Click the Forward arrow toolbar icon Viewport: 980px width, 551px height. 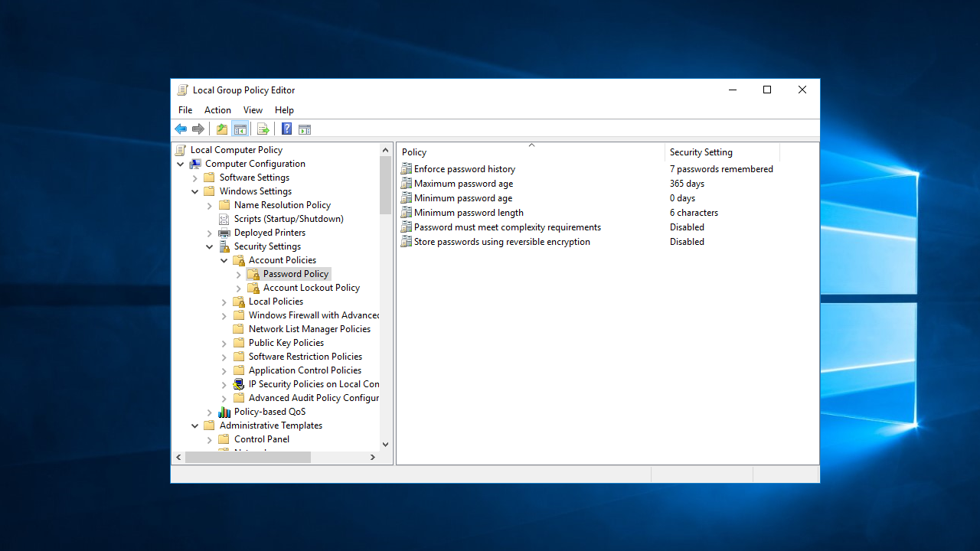point(198,129)
